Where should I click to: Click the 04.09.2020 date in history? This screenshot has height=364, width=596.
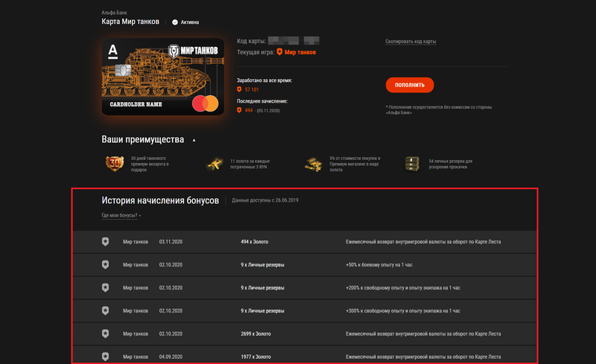pos(171,357)
